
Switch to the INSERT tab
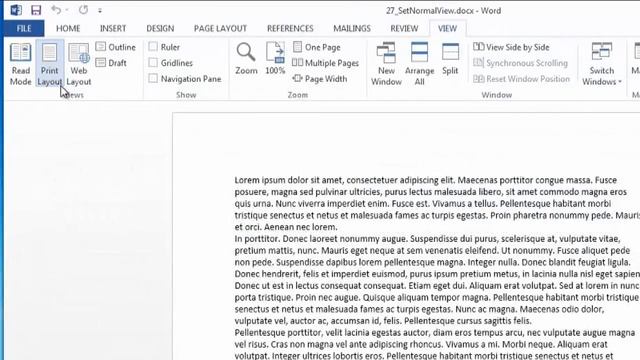[113, 28]
